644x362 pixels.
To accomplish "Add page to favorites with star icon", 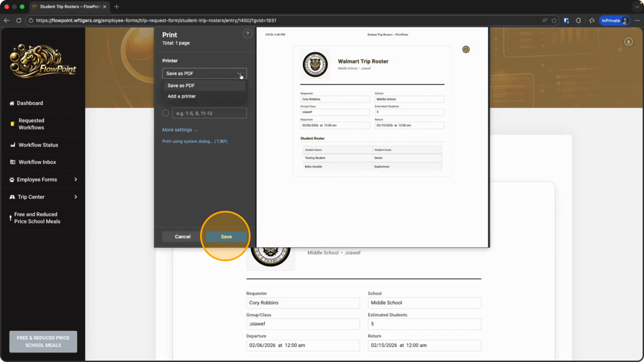I will [x=554, y=20].
